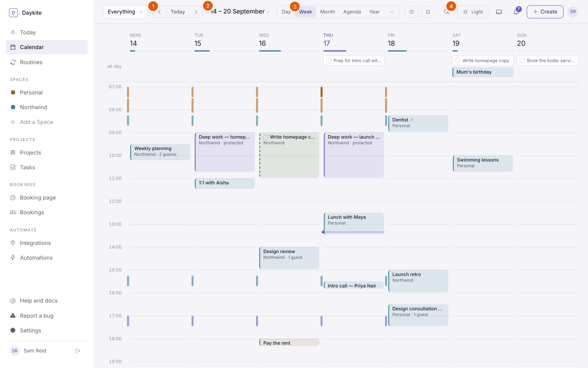The width and height of the screenshot is (588, 368).
Task: Open the Lunch with Maya event
Action: click(354, 223)
